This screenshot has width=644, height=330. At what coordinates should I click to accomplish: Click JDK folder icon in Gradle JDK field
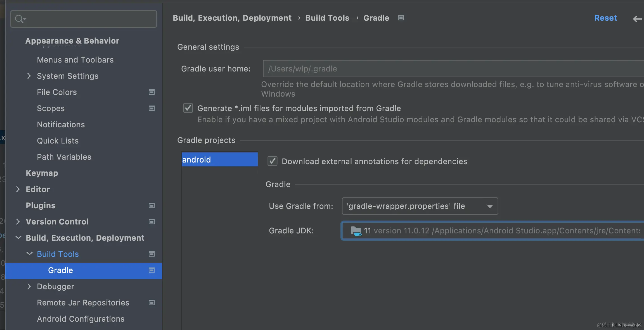(x=356, y=231)
